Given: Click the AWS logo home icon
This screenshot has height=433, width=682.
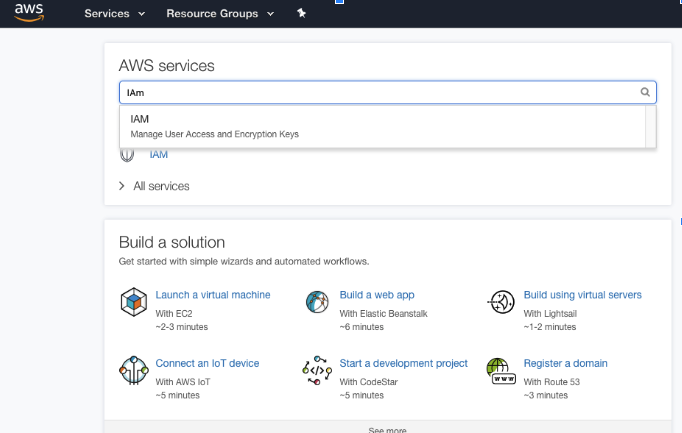Looking at the screenshot, I should 29,13.
